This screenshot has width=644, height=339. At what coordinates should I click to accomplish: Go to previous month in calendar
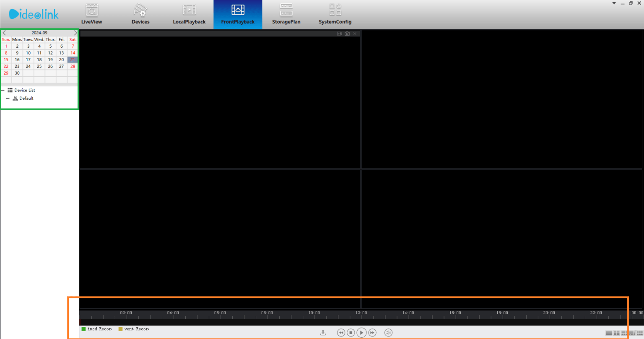tap(4, 33)
